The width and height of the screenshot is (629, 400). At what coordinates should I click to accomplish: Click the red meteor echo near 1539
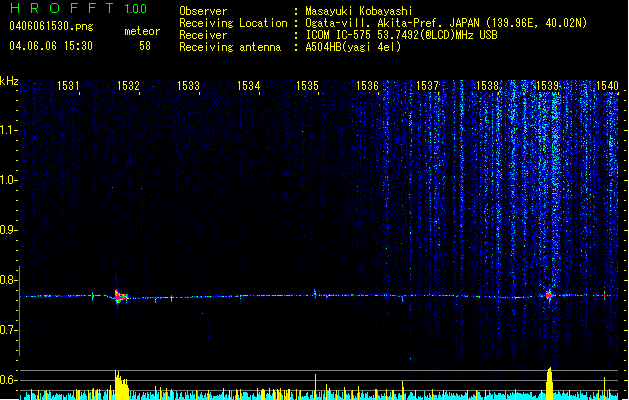coord(549,296)
